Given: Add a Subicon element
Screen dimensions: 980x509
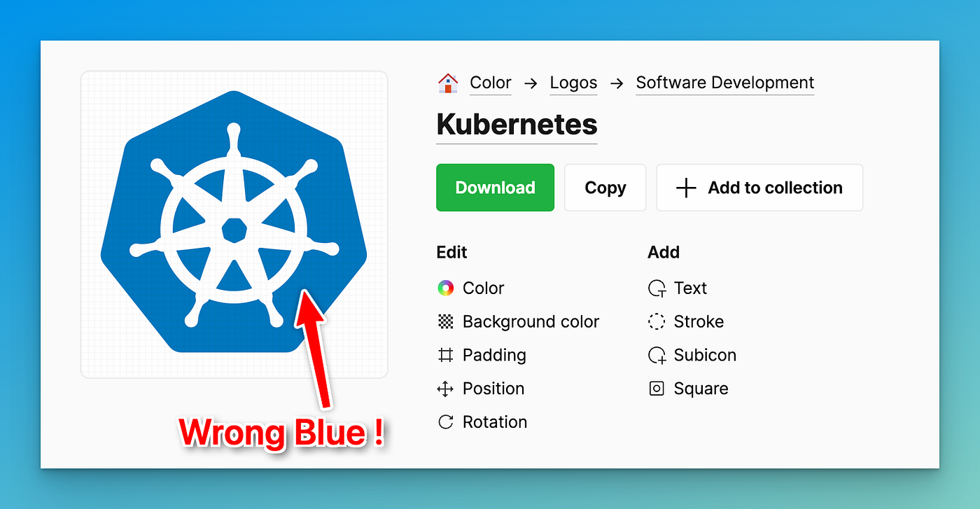Looking at the screenshot, I should click(704, 355).
